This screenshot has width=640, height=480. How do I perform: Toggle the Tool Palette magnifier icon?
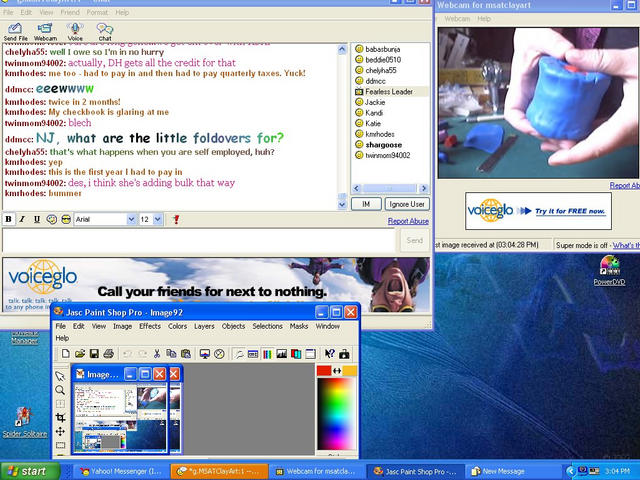pos(238,354)
